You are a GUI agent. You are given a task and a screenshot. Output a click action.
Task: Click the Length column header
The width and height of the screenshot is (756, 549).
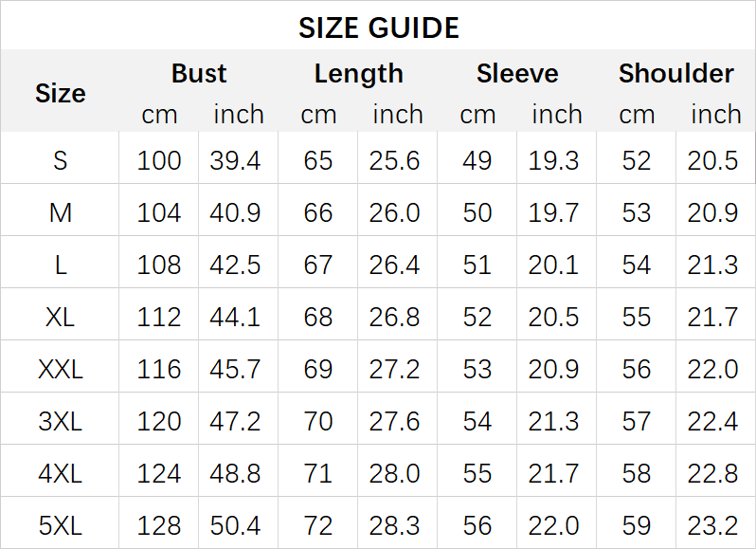[358, 73]
